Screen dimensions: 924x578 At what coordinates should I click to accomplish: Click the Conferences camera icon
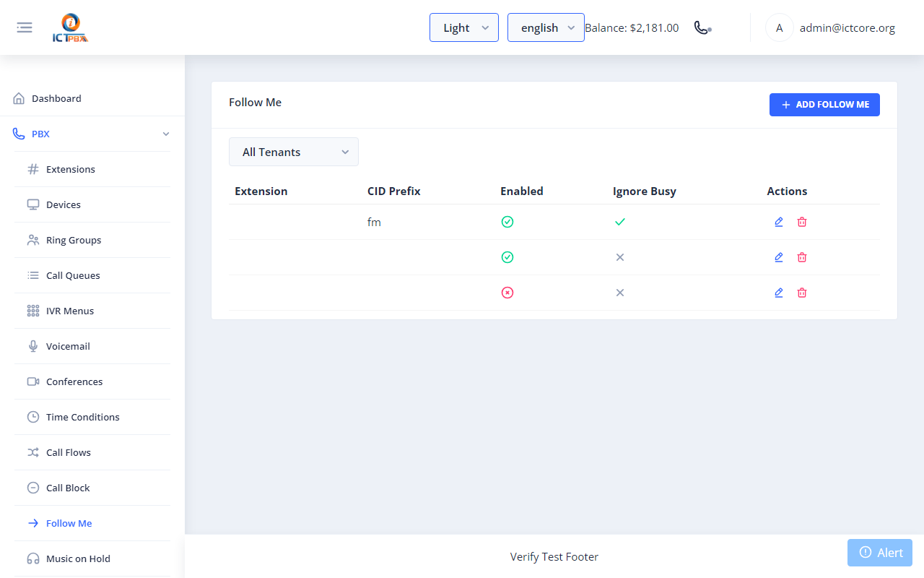click(33, 381)
